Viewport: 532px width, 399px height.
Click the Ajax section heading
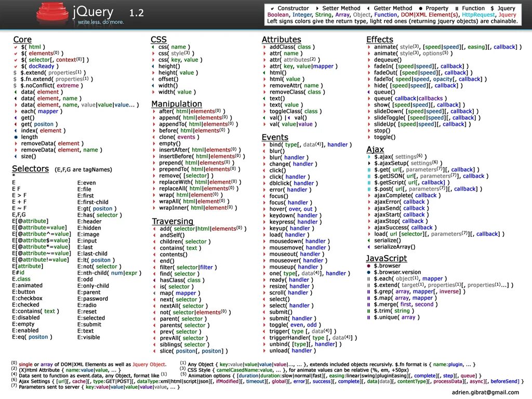pos(375,149)
